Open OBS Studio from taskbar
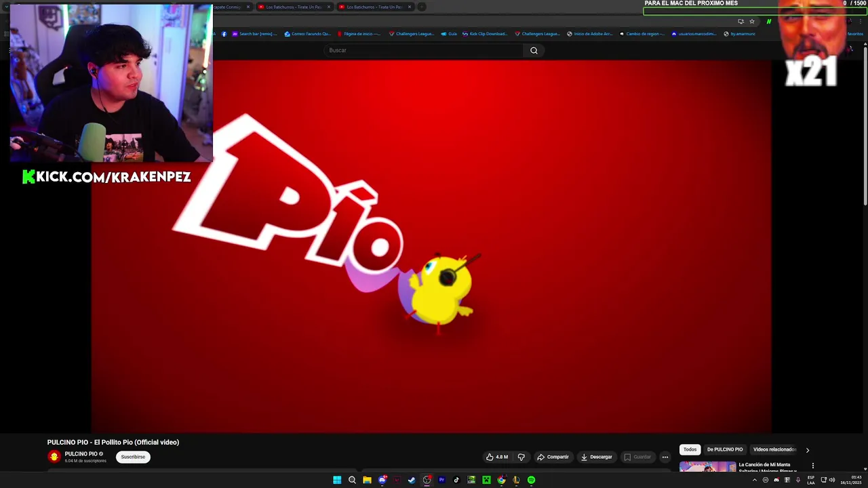868x488 pixels. 427,480
